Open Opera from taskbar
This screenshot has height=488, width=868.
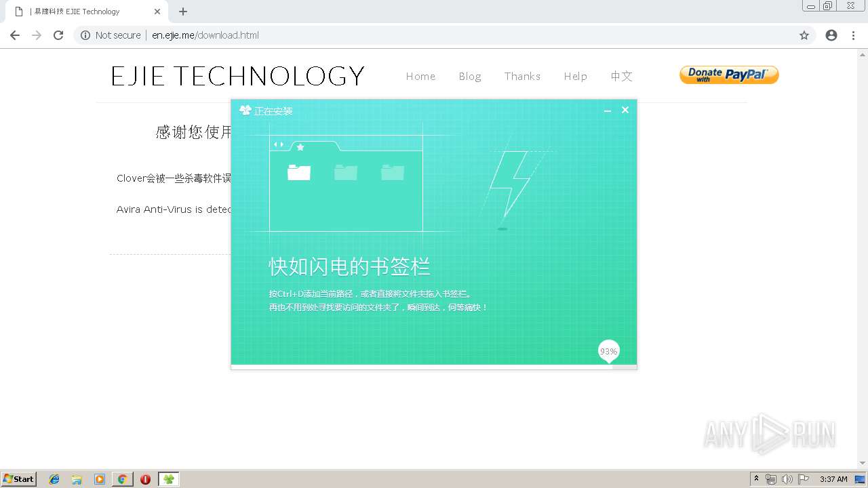point(145,479)
